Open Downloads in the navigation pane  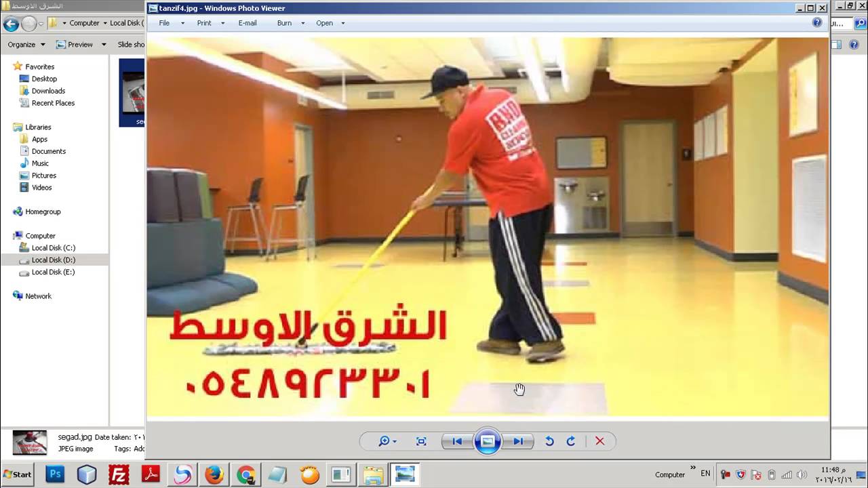click(x=48, y=91)
